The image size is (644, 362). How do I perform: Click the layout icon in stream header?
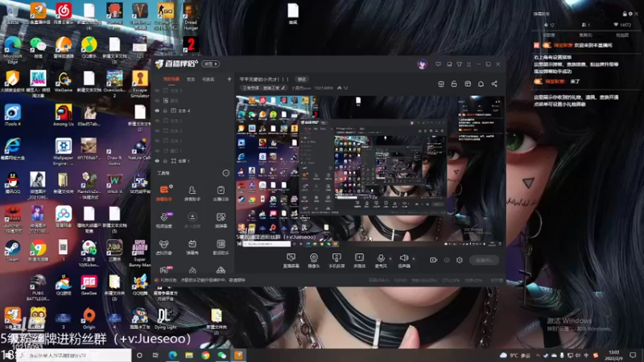[468, 84]
